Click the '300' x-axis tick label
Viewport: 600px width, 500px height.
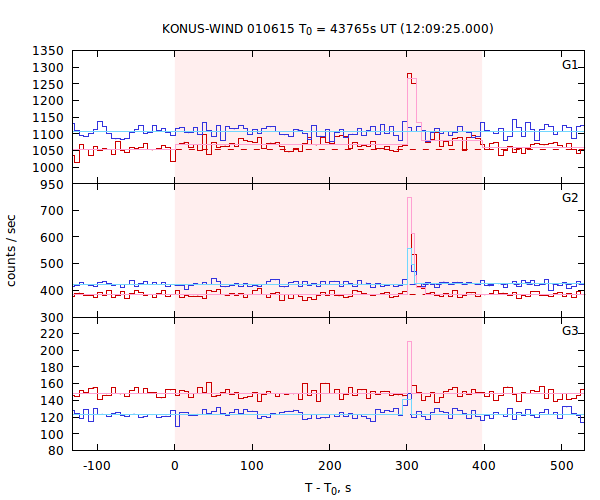coord(407,466)
